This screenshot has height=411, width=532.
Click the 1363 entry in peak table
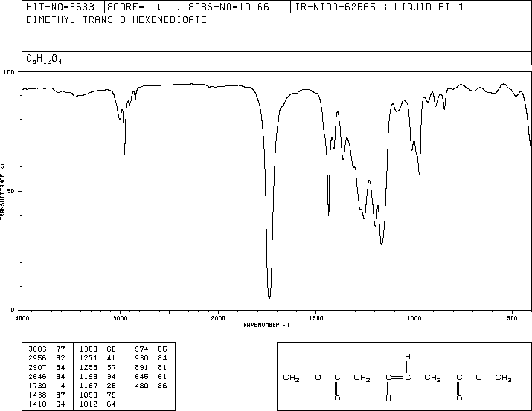coord(89,349)
